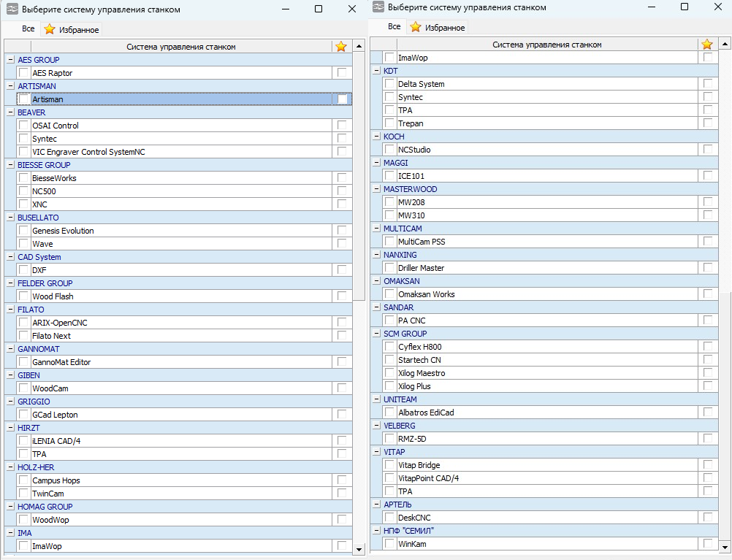This screenshot has height=560, width=732.
Task: Enable the Xilog Maestro checkbox
Action: click(390, 373)
